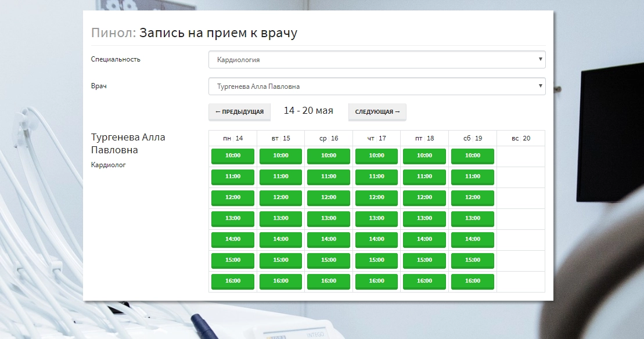This screenshot has height=339, width=644.
Task: Select the 10:00 slot on Monday 14
Action: (232, 156)
